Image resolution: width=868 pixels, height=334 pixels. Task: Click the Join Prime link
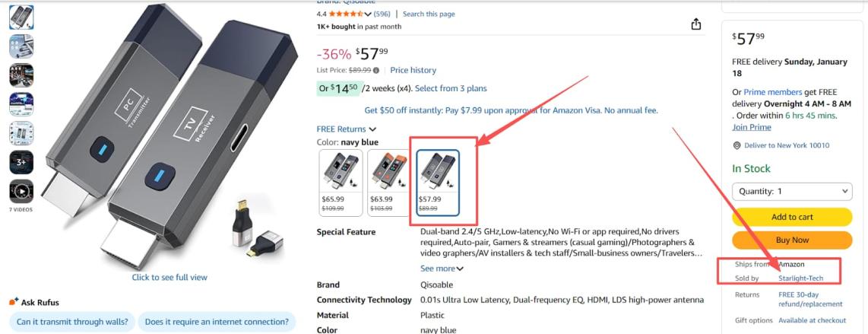[751, 127]
